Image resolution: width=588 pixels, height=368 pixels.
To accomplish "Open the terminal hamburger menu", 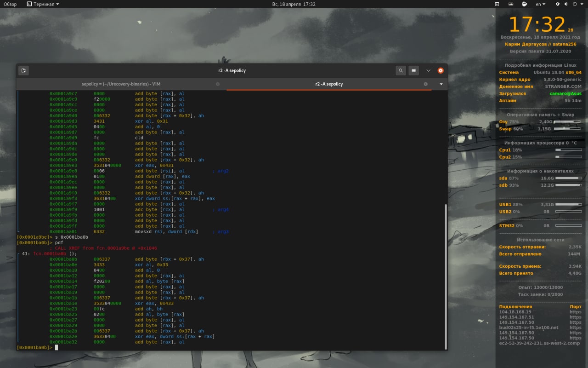I will click(414, 70).
